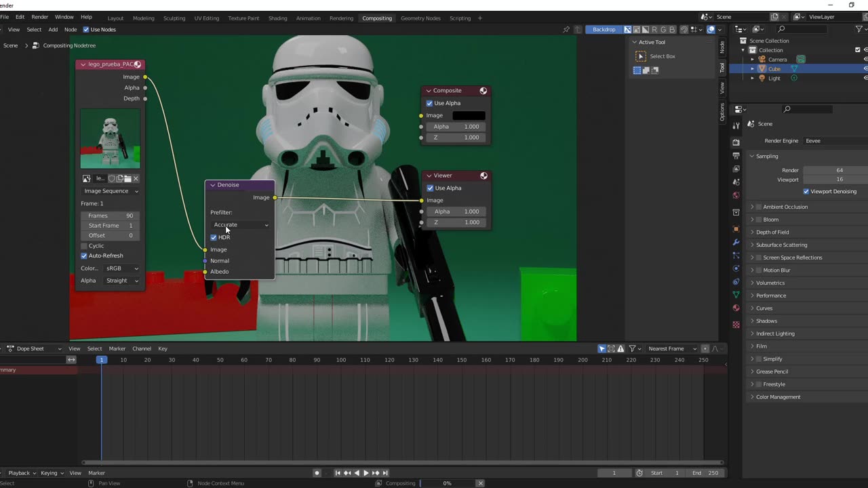The width and height of the screenshot is (868, 488).
Task: Click the auto keying record dot
Action: 317,473
